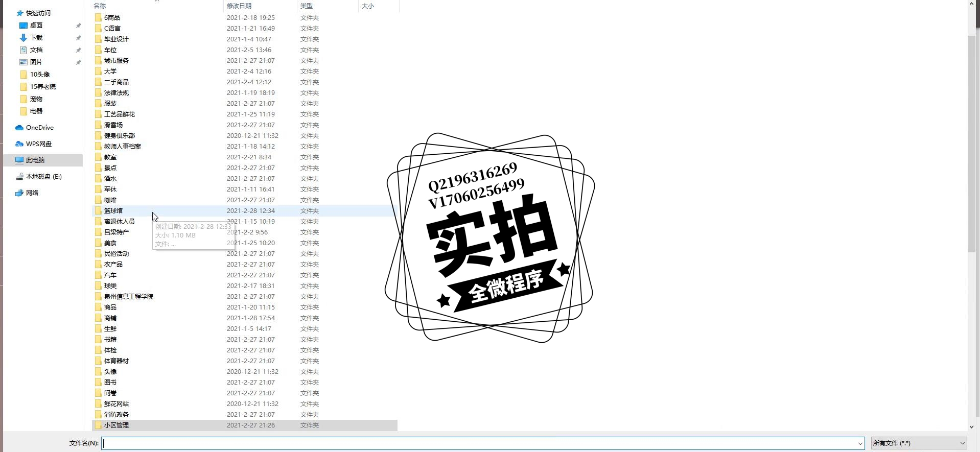Click the Network (网络) icon
Screen dimensions: 980x452
[x=19, y=193]
